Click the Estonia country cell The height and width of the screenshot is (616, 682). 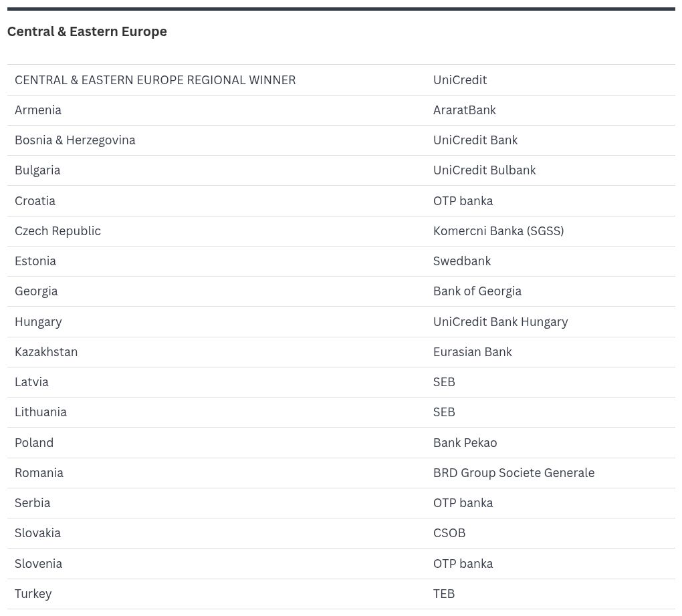(35, 261)
